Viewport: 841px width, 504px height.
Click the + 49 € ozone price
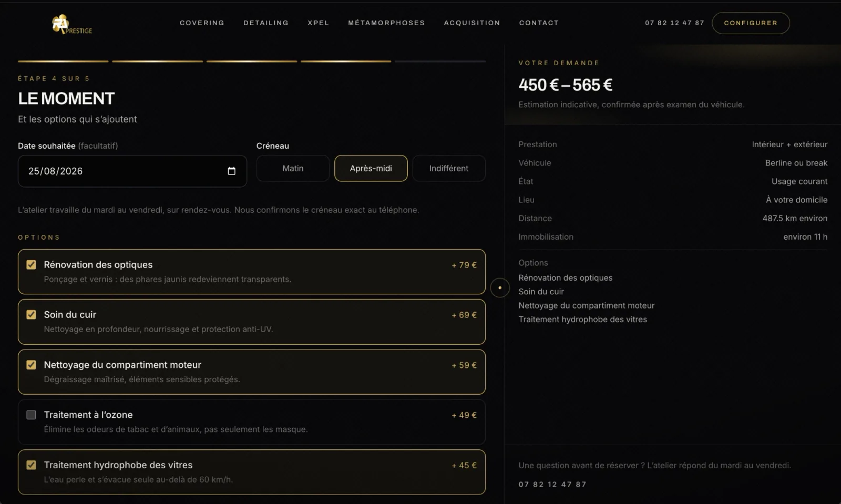(x=464, y=415)
